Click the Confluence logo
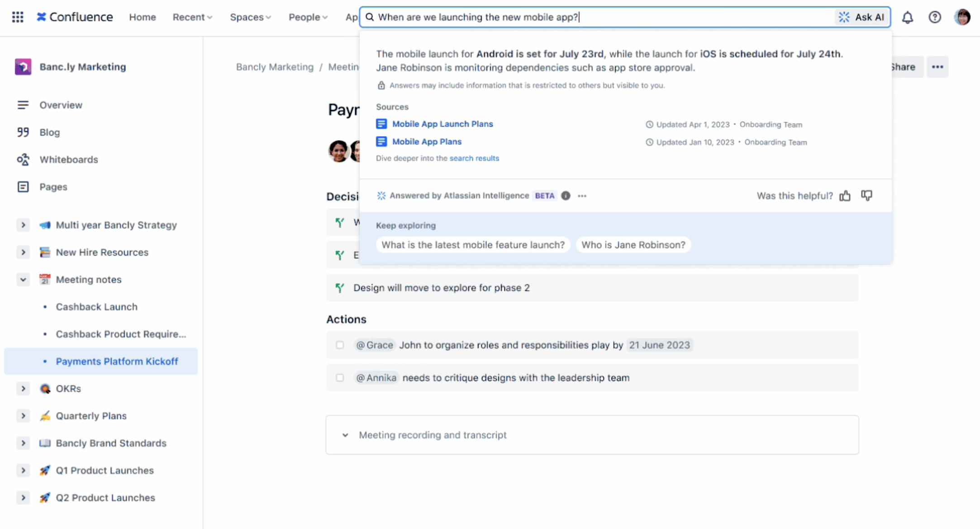 coord(75,17)
